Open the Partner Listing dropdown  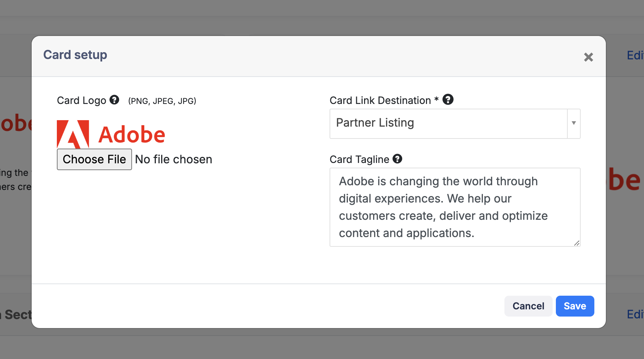pos(455,123)
